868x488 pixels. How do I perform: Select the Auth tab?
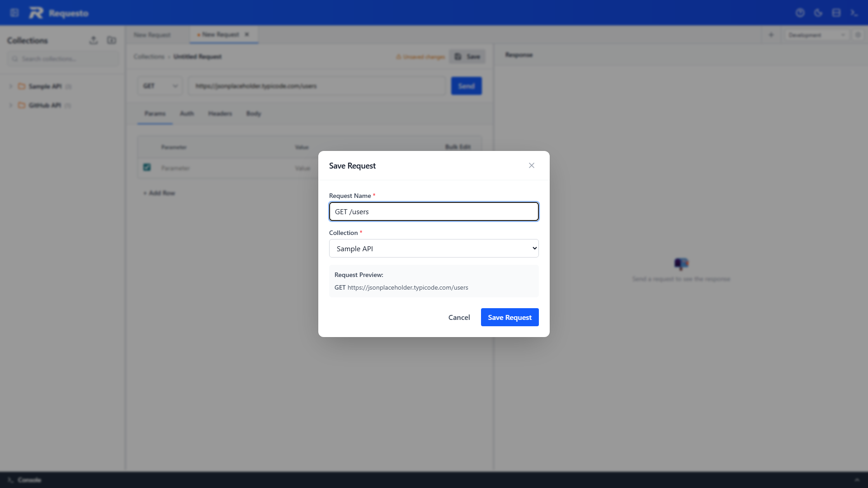point(187,113)
